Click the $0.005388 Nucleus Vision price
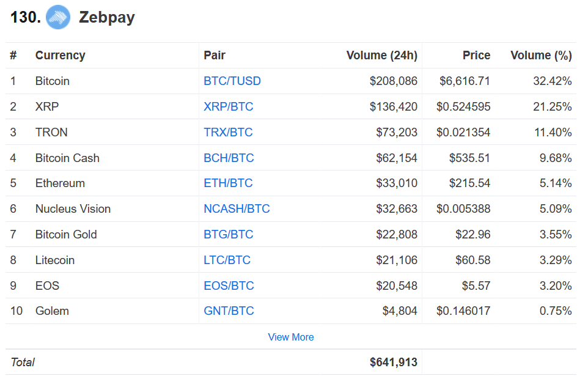Image resolution: width=588 pixels, height=376 pixels. pyautogui.click(x=463, y=208)
